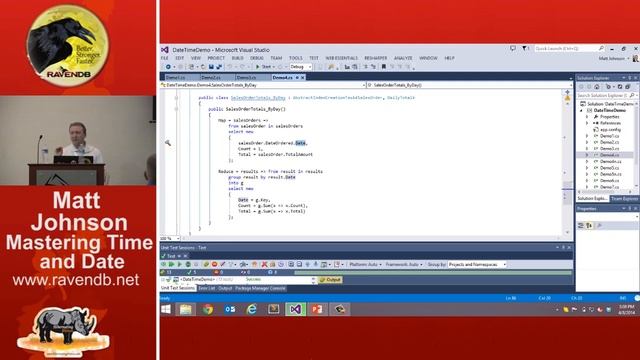Click the Save All toolbar icon
Viewport: 640px width, 360px height.
click(x=219, y=67)
